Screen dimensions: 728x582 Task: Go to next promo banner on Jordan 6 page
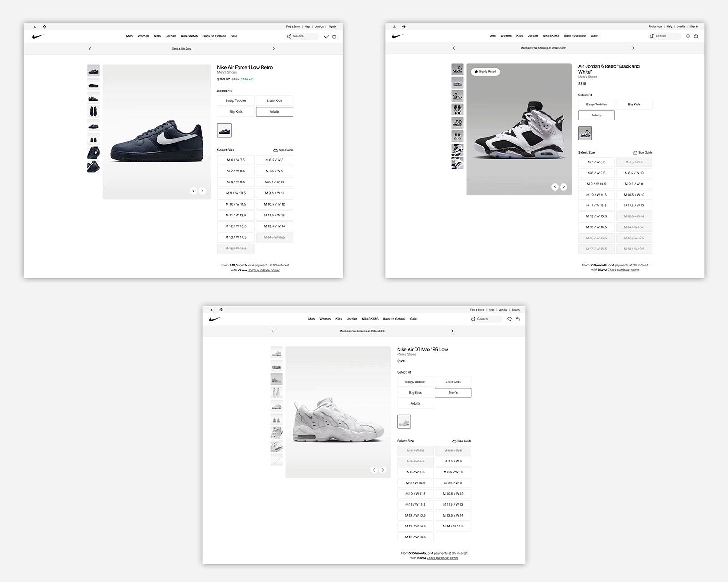coord(633,48)
